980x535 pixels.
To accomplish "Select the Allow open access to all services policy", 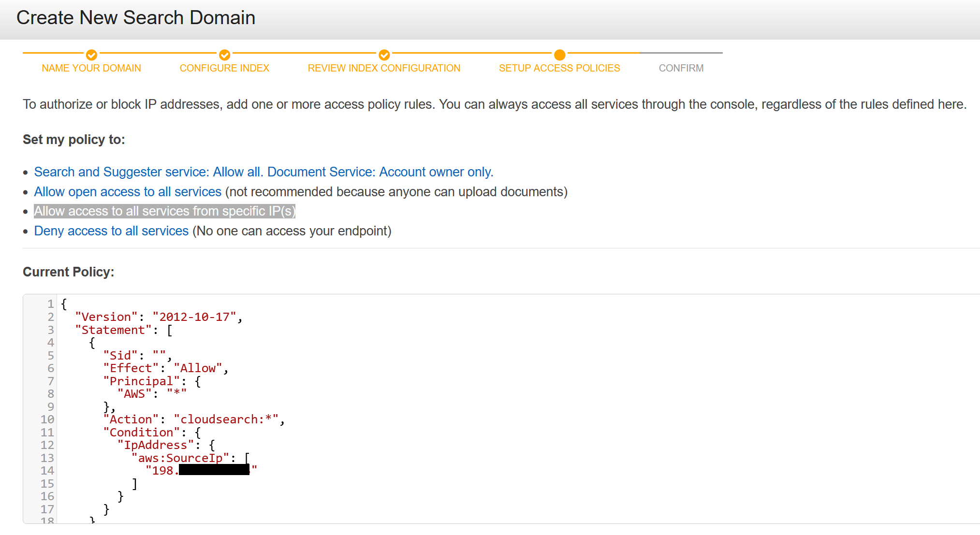I will tap(127, 191).
